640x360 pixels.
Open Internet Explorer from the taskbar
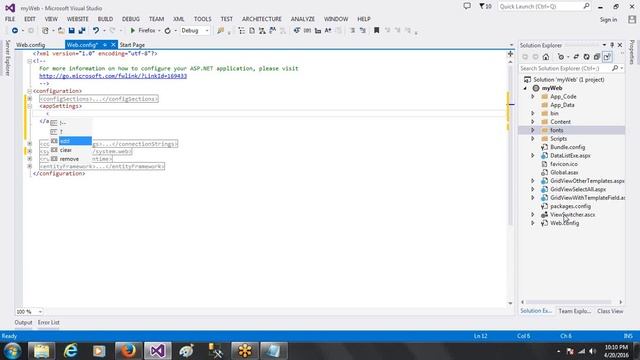(70, 351)
